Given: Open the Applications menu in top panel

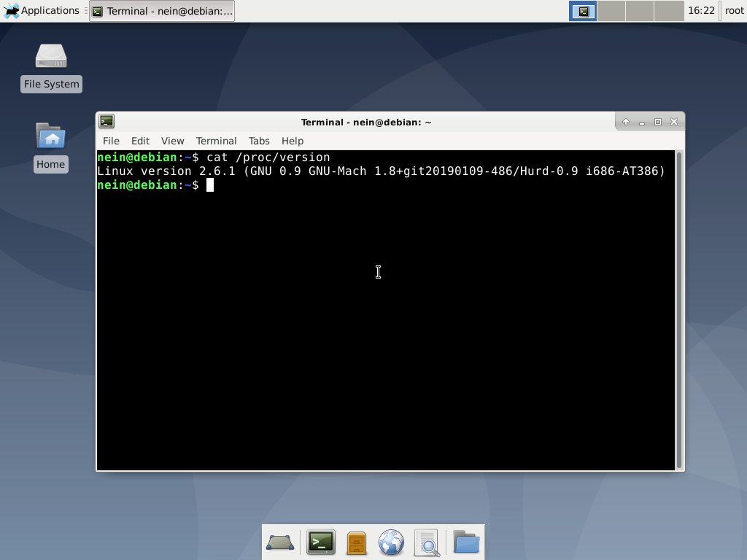Looking at the screenshot, I should coord(42,11).
